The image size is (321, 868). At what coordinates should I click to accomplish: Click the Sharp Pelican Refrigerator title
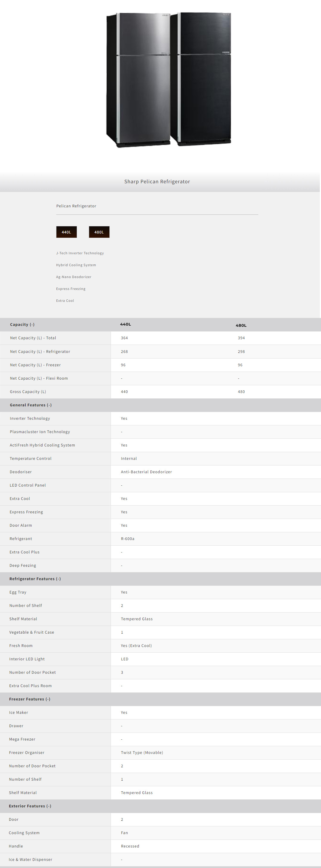point(157,182)
